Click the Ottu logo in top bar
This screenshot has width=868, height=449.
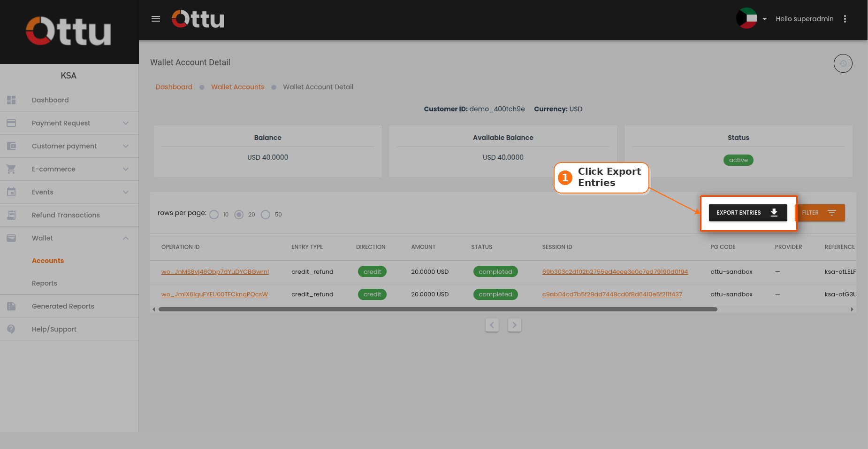(x=198, y=19)
